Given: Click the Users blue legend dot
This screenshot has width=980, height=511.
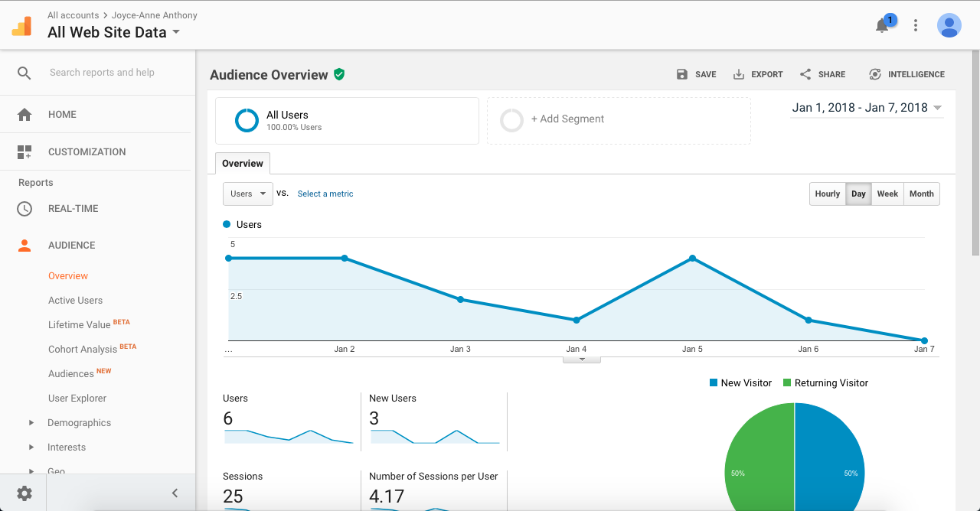Looking at the screenshot, I should 227,224.
